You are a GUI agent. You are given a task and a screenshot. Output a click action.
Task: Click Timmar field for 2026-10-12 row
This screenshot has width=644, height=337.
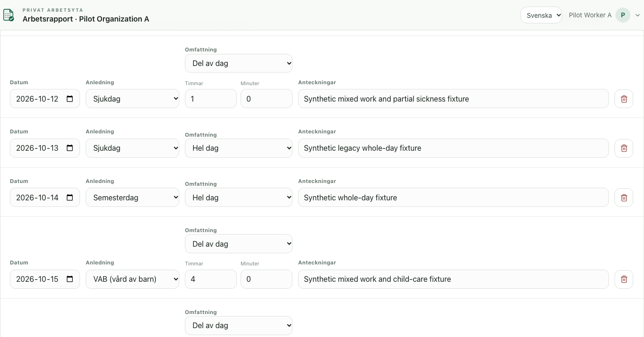211,99
